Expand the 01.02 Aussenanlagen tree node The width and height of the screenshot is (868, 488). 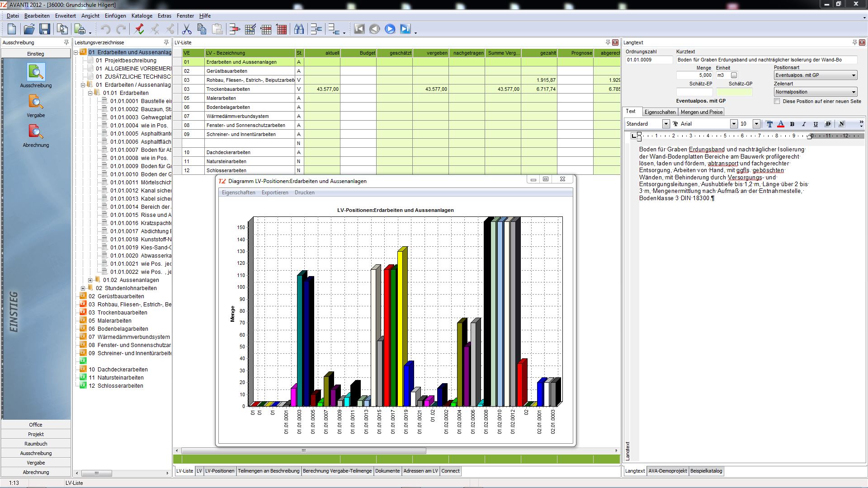click(x=90, y=280)
